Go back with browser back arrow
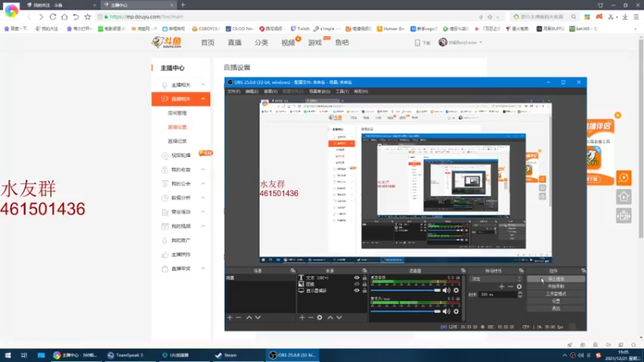Viewport: 644px width, 362px height. point(29,17)
